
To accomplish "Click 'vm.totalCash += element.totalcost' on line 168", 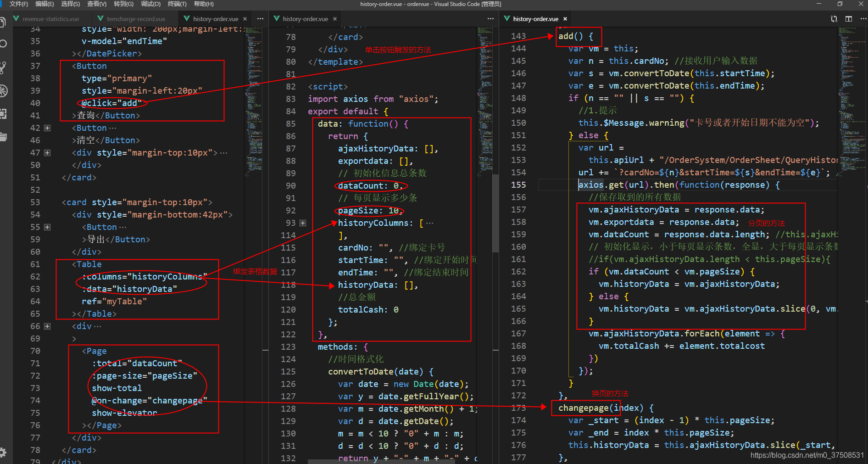I will pos(681,346).
